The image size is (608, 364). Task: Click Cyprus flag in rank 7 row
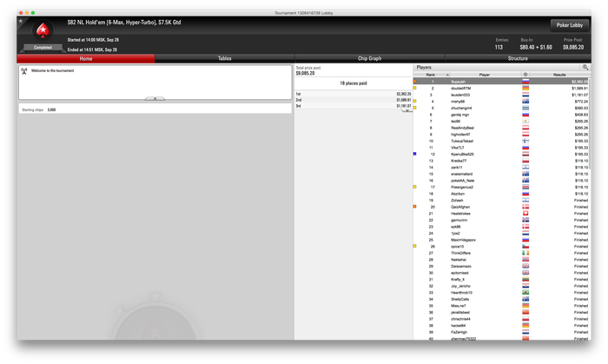525,121
